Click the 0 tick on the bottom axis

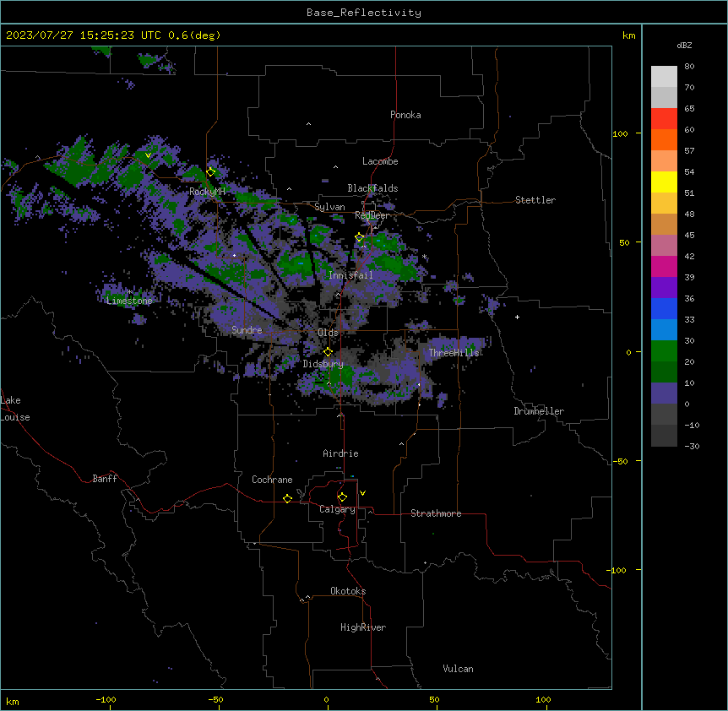click(x=326, y=699)
